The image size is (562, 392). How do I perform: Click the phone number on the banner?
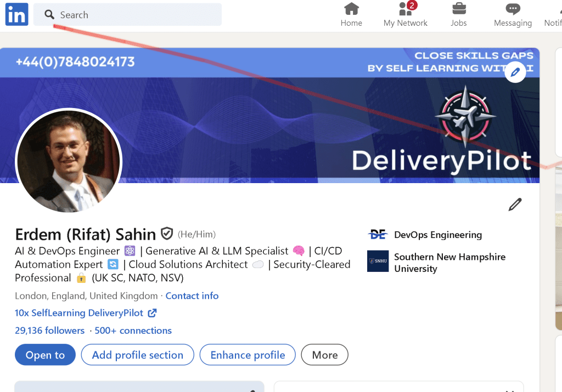click(x=75, y=62)
